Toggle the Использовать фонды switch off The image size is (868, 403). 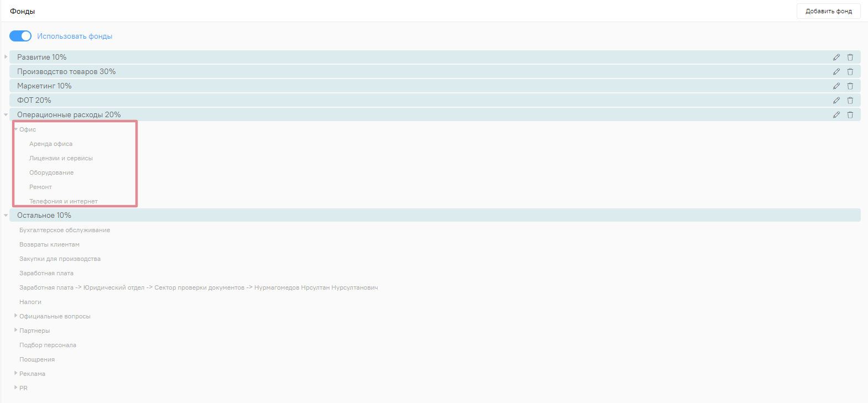coord(20,36)
